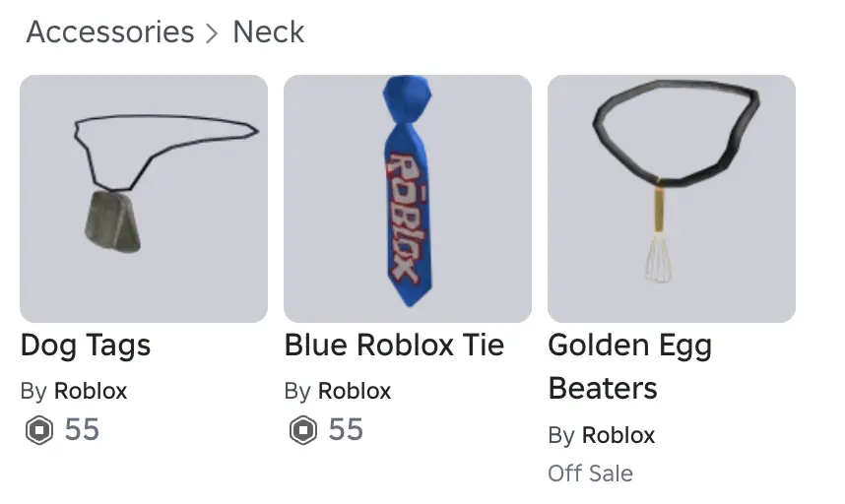Click the Neck breadcrumb category

click(x=269, y=31)
